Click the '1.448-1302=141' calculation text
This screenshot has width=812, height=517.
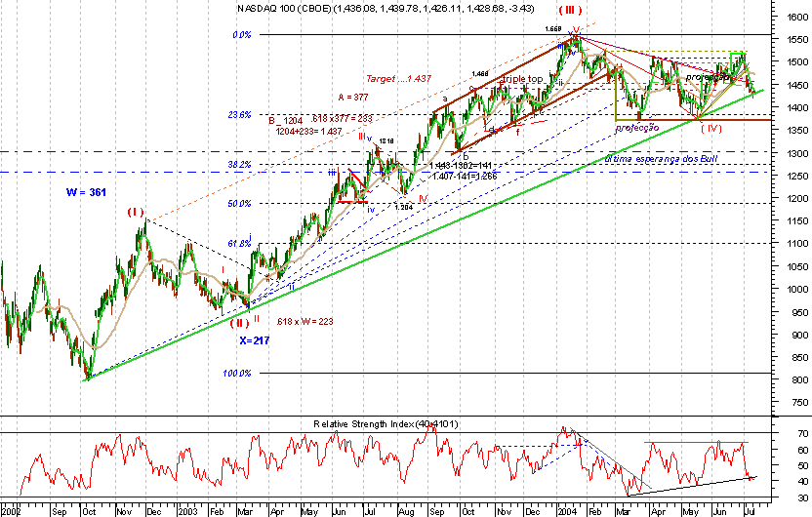(x=461, y=166)
